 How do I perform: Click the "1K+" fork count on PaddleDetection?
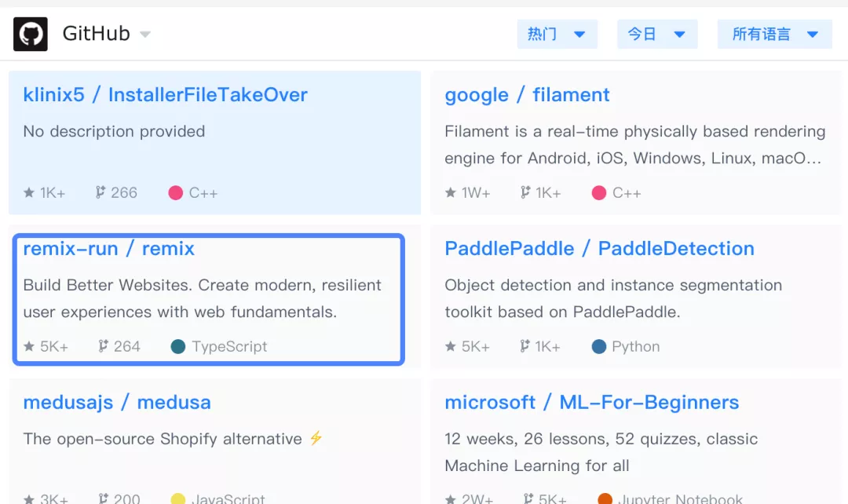(548, 347)
